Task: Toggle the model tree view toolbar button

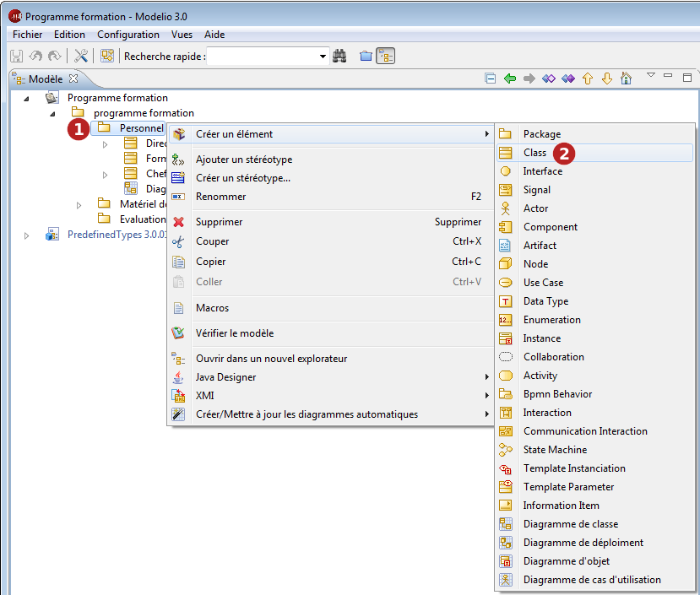Action: [x=386, y=57]
